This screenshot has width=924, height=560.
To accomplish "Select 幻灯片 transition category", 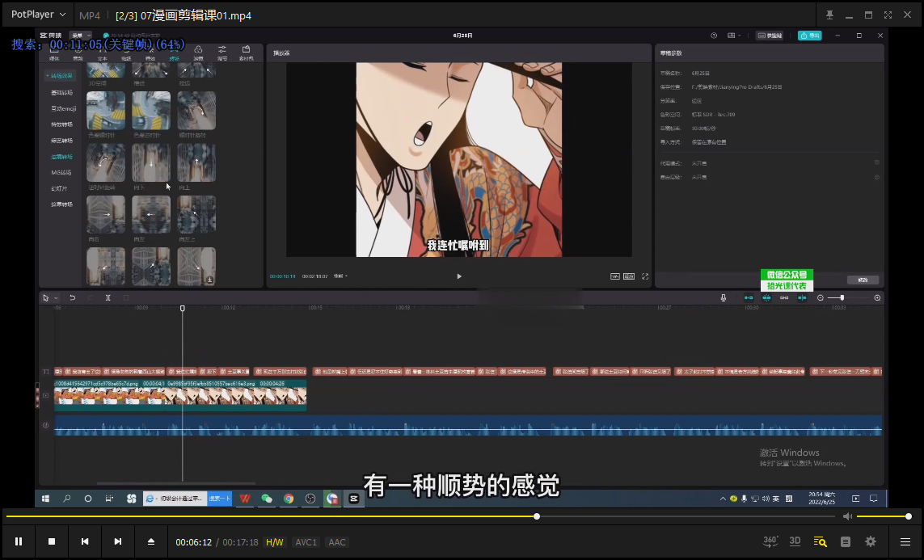I will click(x=59, y=188).
